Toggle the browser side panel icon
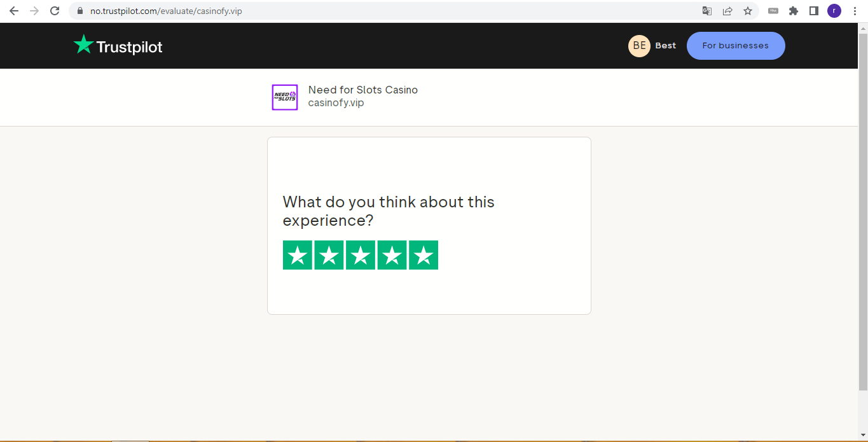 point(814,11)
